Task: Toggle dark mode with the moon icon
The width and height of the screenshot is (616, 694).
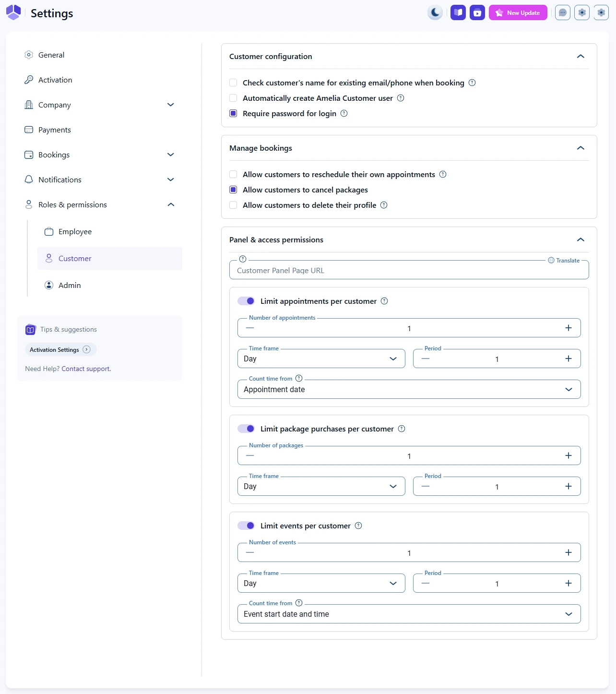Action: (435, 13)
